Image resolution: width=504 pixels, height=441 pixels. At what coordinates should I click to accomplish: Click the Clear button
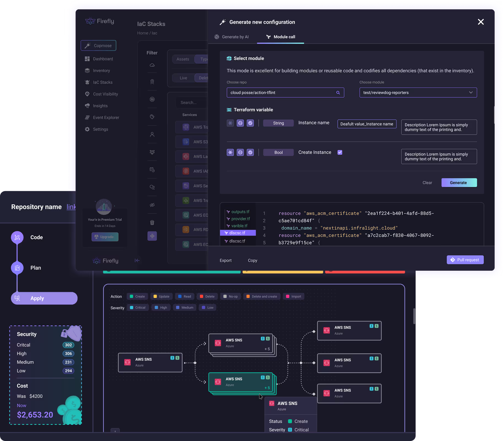pos(427,183)
